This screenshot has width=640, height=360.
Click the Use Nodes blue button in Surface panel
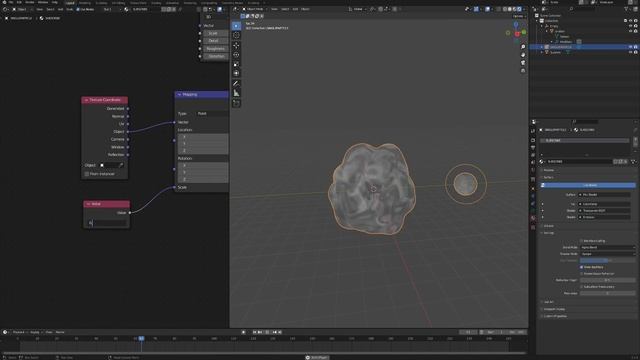588,185
